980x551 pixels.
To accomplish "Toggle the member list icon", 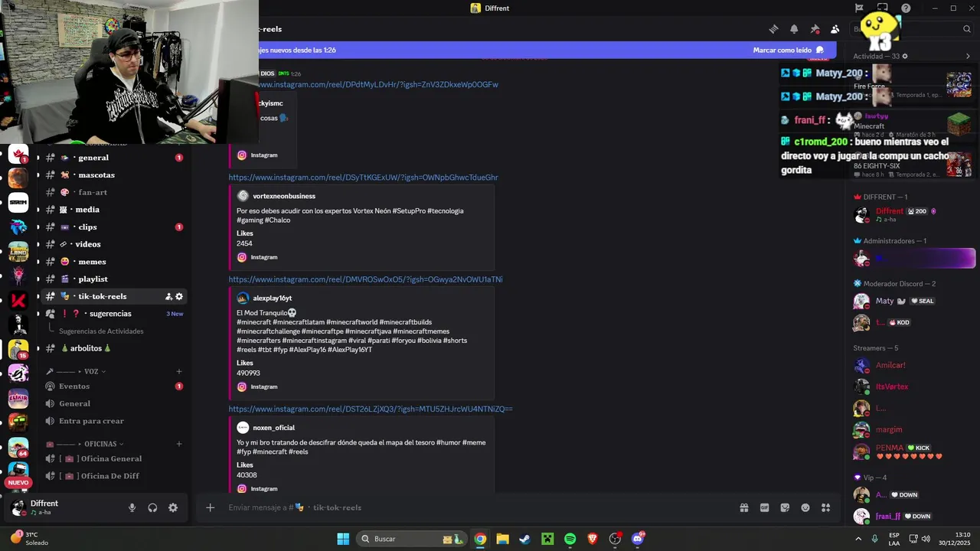I will click(x=835, y=29).
